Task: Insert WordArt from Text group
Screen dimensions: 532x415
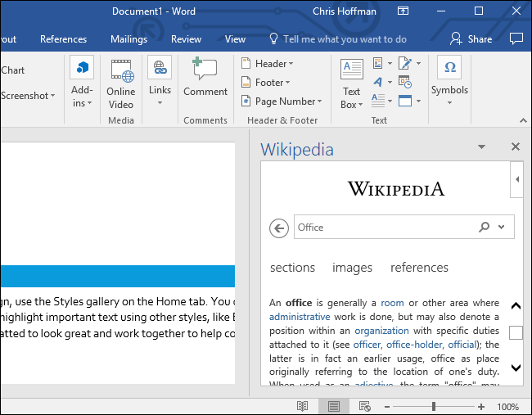Action: click(x=377, y=82)
